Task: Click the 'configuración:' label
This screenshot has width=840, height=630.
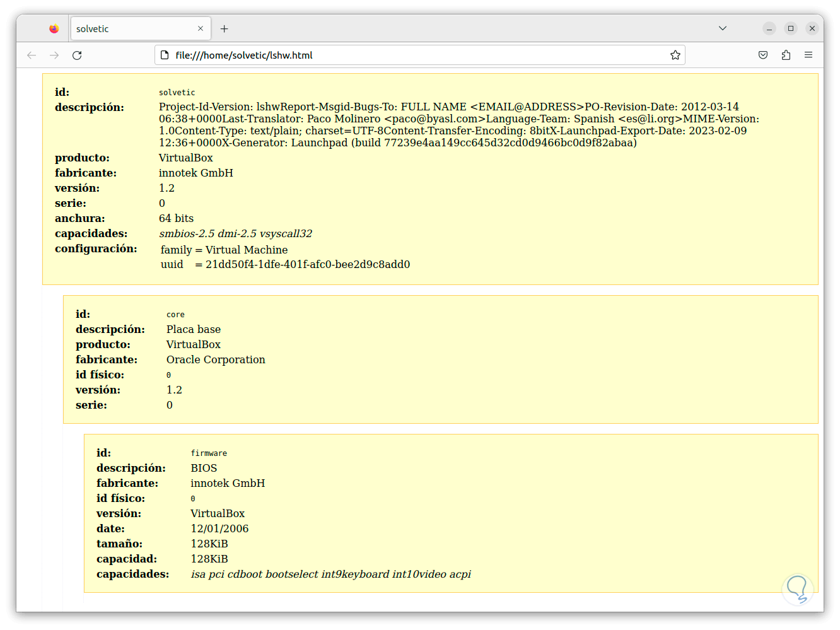Action: pos(96,248)
